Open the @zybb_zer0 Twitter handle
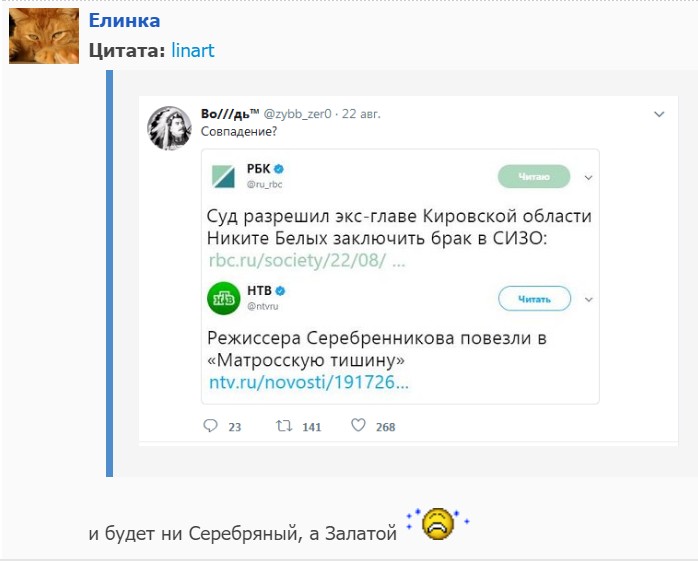Image resolution: width=698 pixels, height=561 pixels. [299, 114]
